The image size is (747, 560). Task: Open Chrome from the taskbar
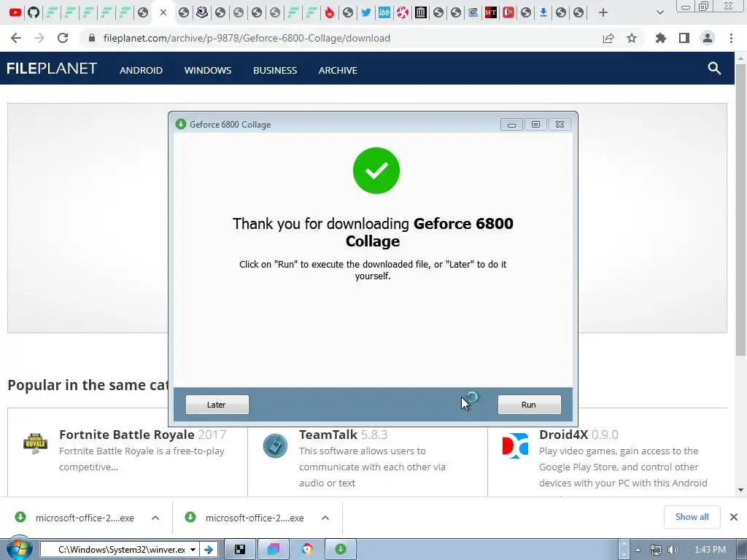pos(307,550)
